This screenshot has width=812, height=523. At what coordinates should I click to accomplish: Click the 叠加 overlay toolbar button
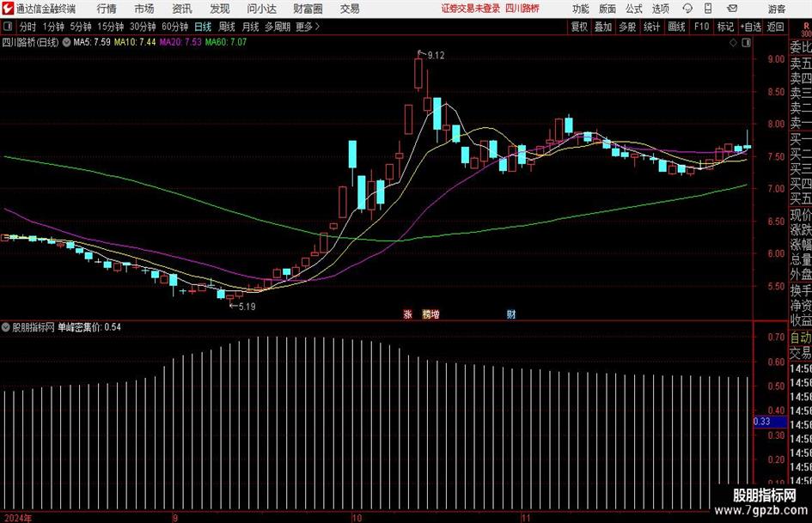click(603, 27)
